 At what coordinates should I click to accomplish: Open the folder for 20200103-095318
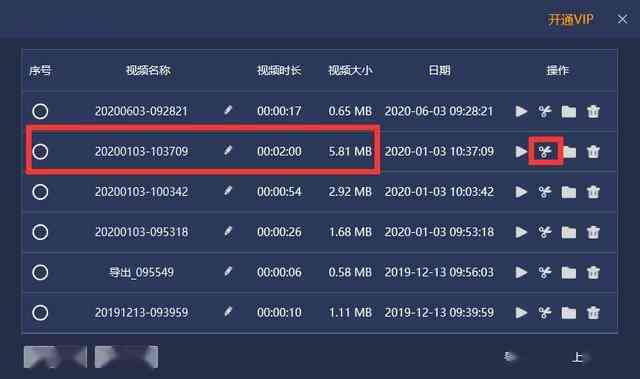coord(569,232)
